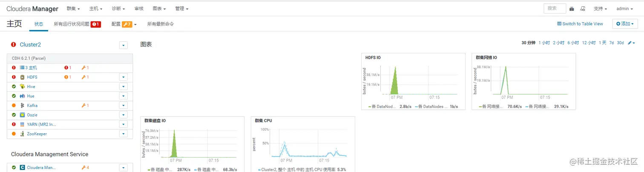Open Cloudera Management Service wrench indicator showing 4
Screen dimensions: 644x172
(x=85, y=168)
